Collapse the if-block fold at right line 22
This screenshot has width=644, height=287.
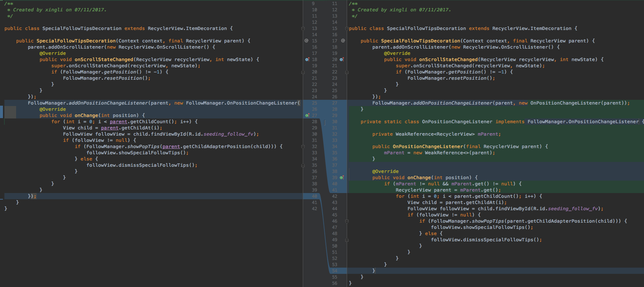click(x=347, y=72)
